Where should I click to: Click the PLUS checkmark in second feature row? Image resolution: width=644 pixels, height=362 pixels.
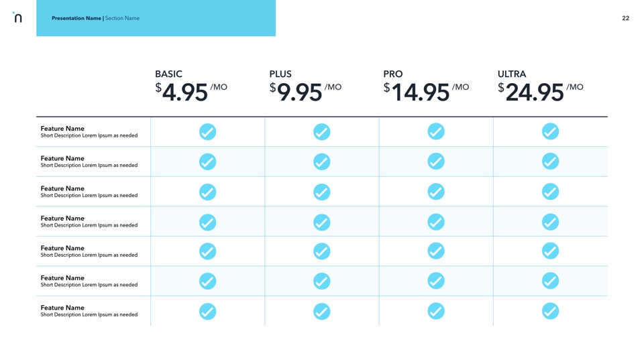(x=322, y=162)
